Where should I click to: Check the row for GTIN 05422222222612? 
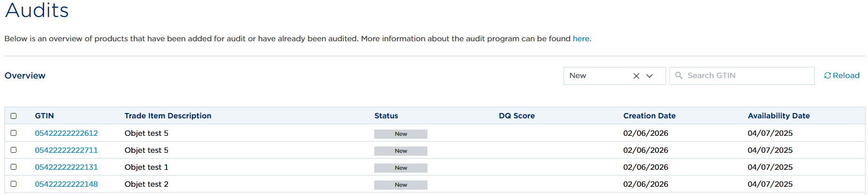coord(14,133)
